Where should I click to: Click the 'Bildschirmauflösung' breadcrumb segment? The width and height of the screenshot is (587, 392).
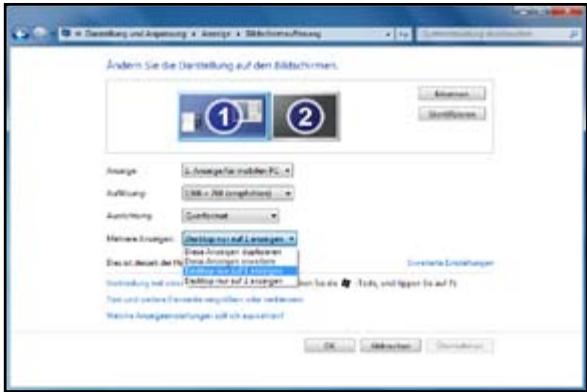pos(283,34)
